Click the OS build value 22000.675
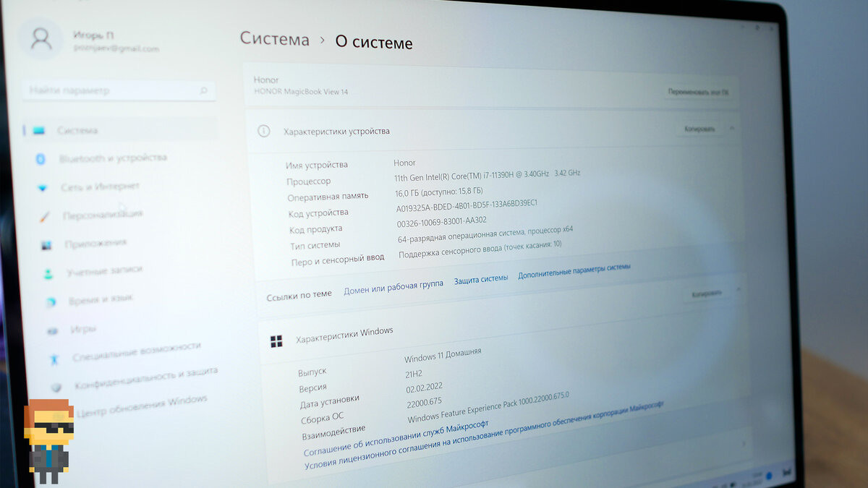 point(425,402)
